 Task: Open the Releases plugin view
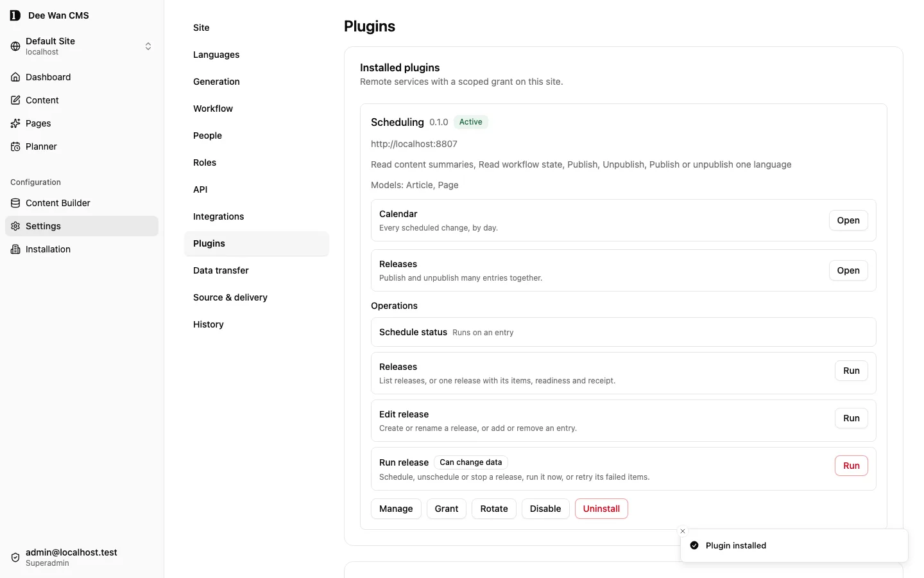848,270
